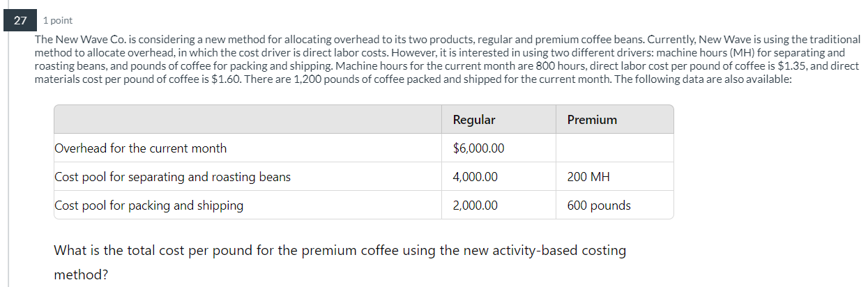Select the "Cost pool for packing and shipping" label
This screenshot has width=868, height=287.
click(149, 205)
